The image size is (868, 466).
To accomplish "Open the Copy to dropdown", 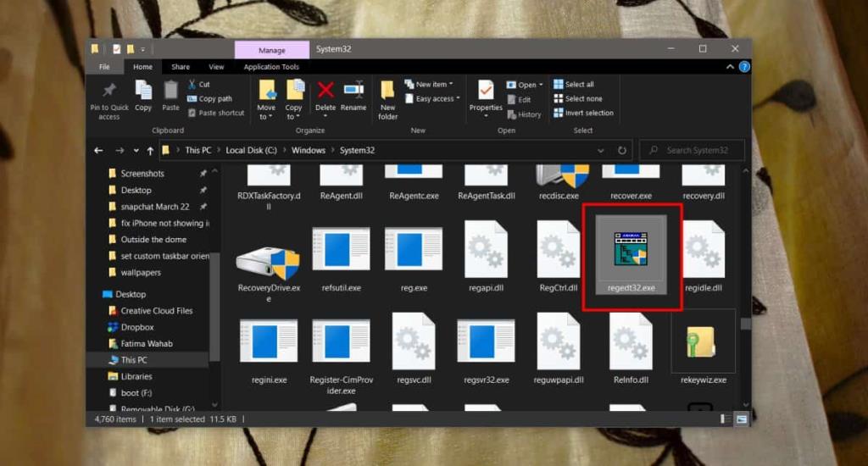I will pyautogui.click(x=293, y=100).
